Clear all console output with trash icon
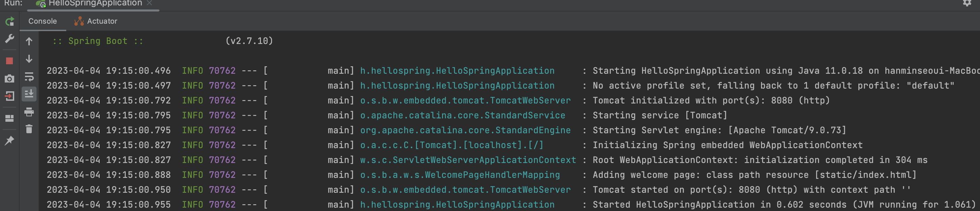 point(29,129)
